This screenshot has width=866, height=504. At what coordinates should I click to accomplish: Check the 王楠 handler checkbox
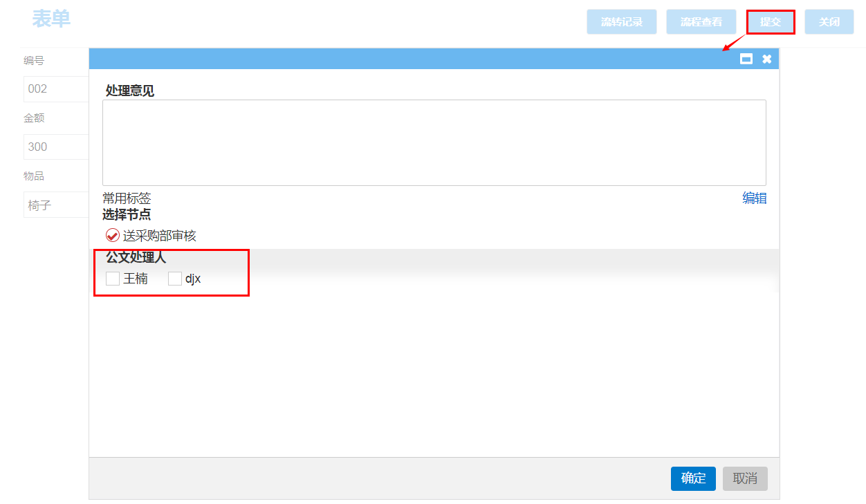113,279
